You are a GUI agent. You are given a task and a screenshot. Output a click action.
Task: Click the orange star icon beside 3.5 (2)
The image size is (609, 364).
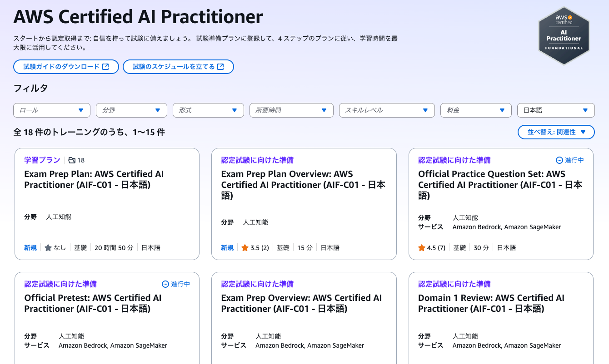245,248
